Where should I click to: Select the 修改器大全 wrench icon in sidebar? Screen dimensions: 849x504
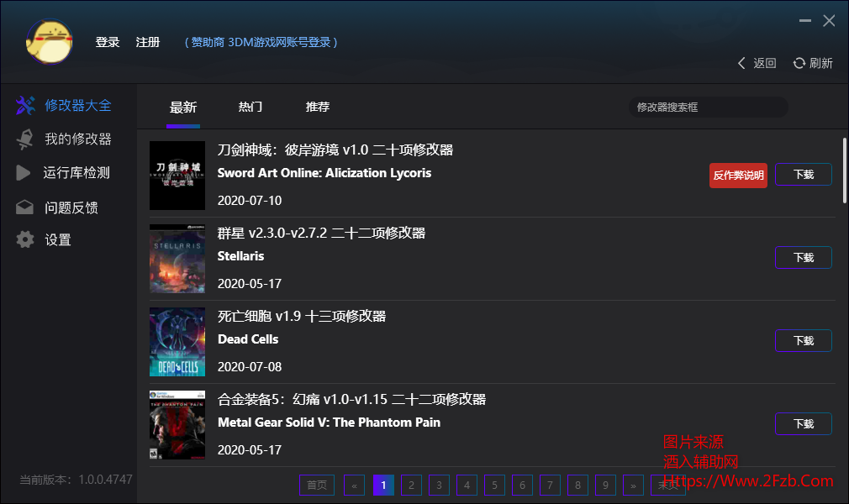pyautogui.click(x=25, y=105)
